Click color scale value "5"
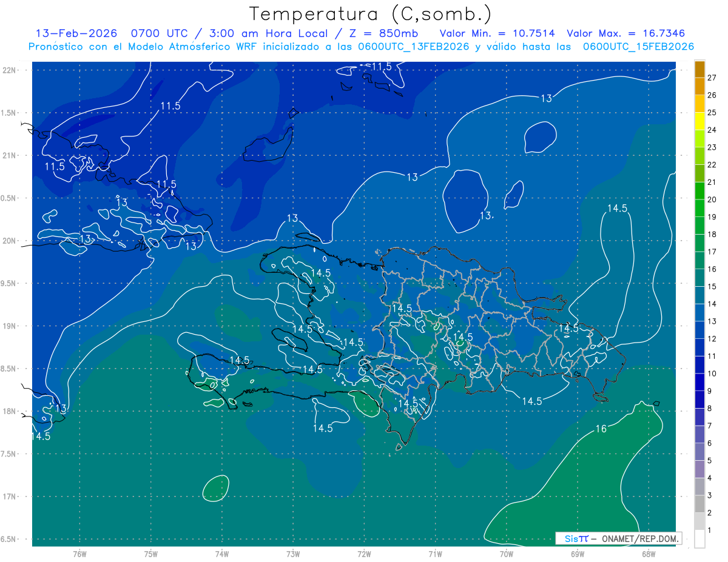This screenshot has height=562, width=728. [710, 460]
